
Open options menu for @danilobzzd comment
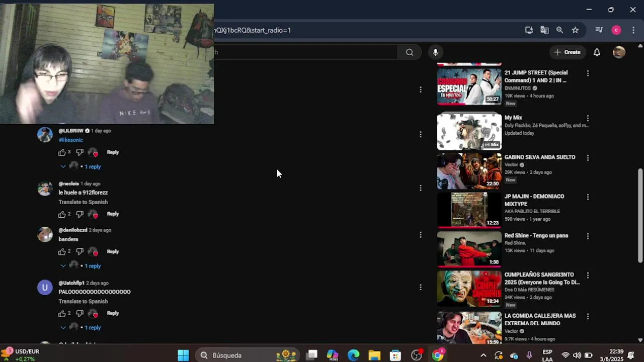421,234
